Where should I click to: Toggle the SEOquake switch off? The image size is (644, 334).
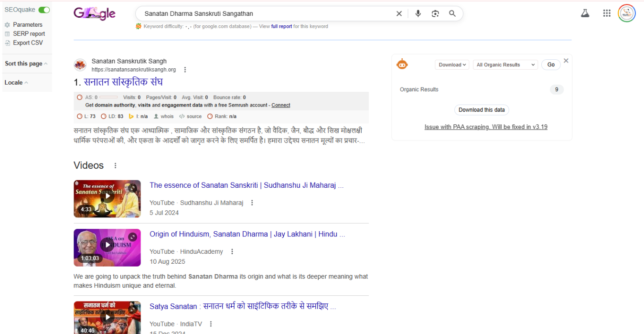(x=44, y=10)
